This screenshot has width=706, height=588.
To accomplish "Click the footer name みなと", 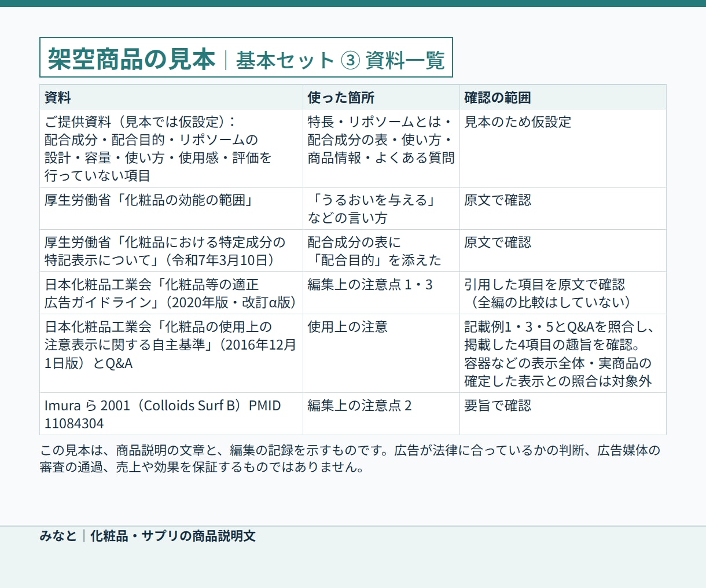I will [58, 536].
